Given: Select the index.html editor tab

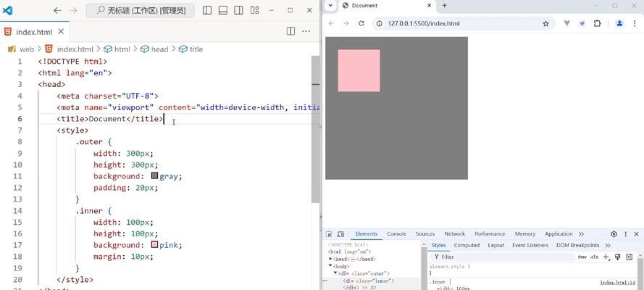Looking at the screenshot, I should pos(35,32).
